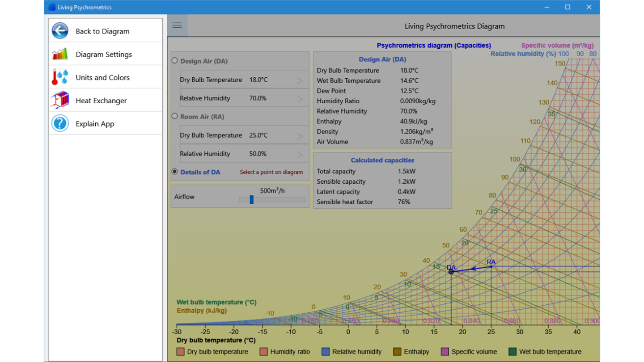This screenshot has width=644, height=362.
Task: Click the 'Sensible capacity' 1.2kW value
Action: click(x=407, y=181)
